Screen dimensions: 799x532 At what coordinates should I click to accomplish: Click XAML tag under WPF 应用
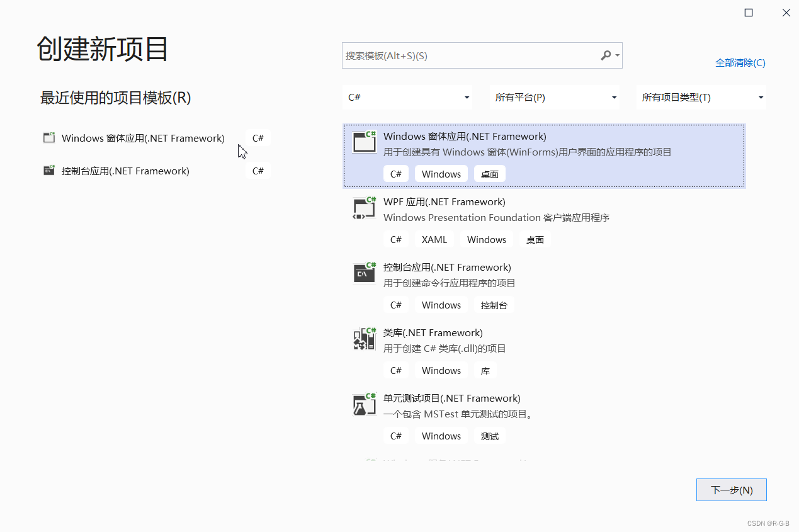coord(434,239)
